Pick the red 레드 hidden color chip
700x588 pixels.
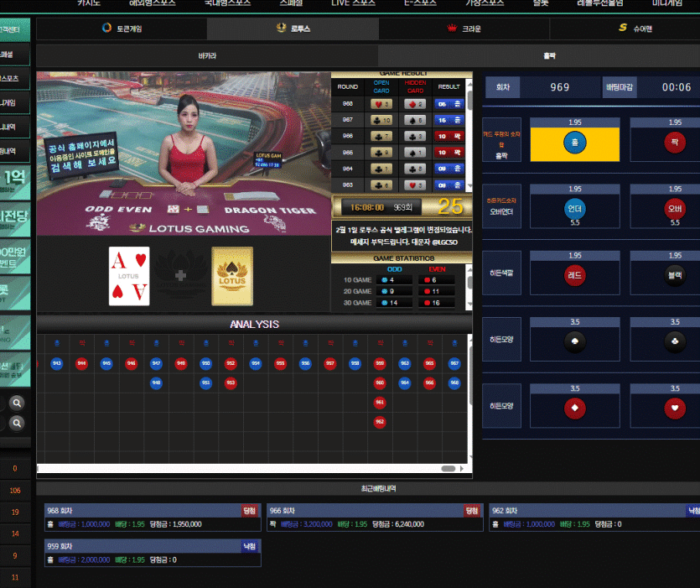pyautogui.click(x=574, y=275)
